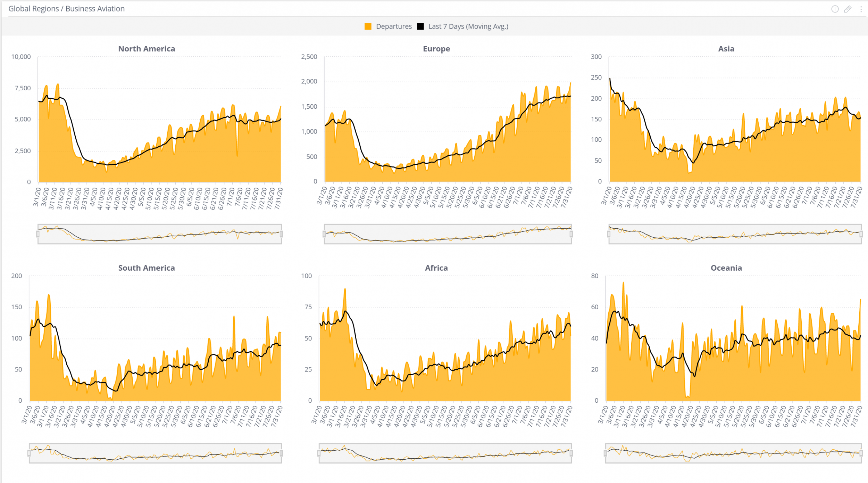868x483 pixels.
Task: Click right handle of South America range slider
Action: 282,453
